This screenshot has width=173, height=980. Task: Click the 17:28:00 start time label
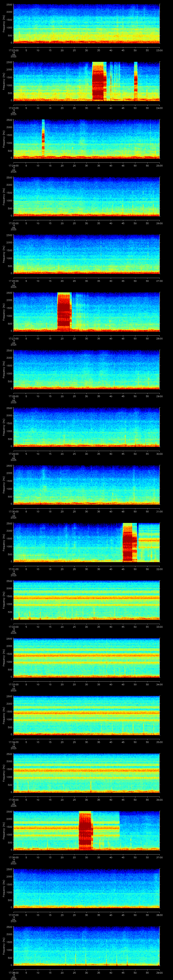[x=13, y=396]
